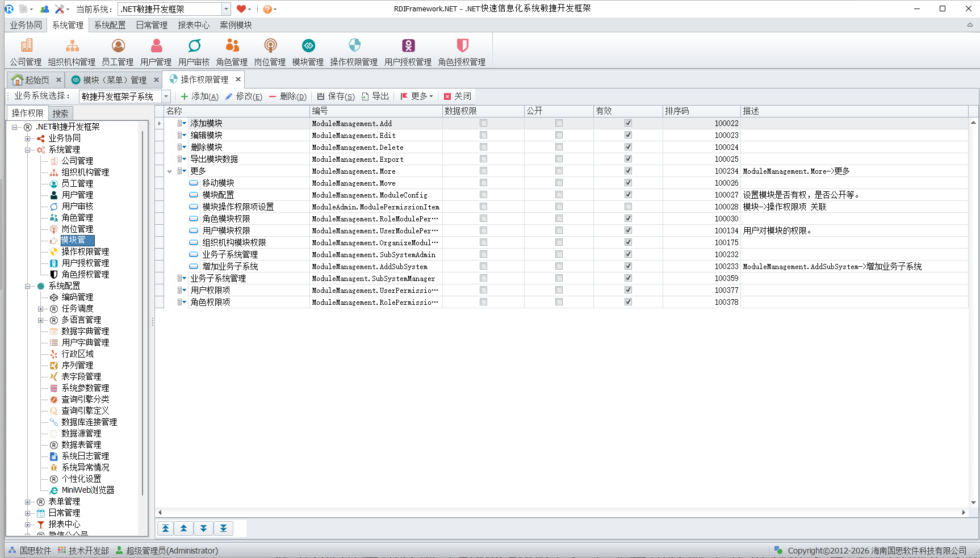
Task: Expand 业务协同 node in the tree
Action: (x=27, y=139)
